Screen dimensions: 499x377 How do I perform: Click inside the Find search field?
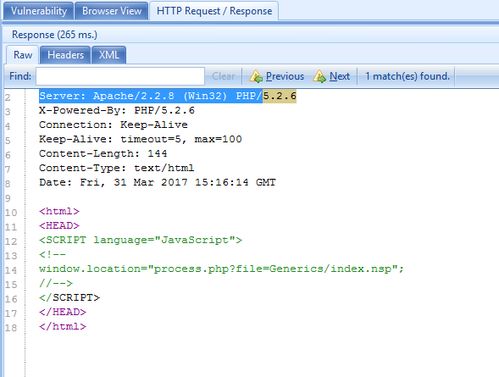(x=120, y=76)
